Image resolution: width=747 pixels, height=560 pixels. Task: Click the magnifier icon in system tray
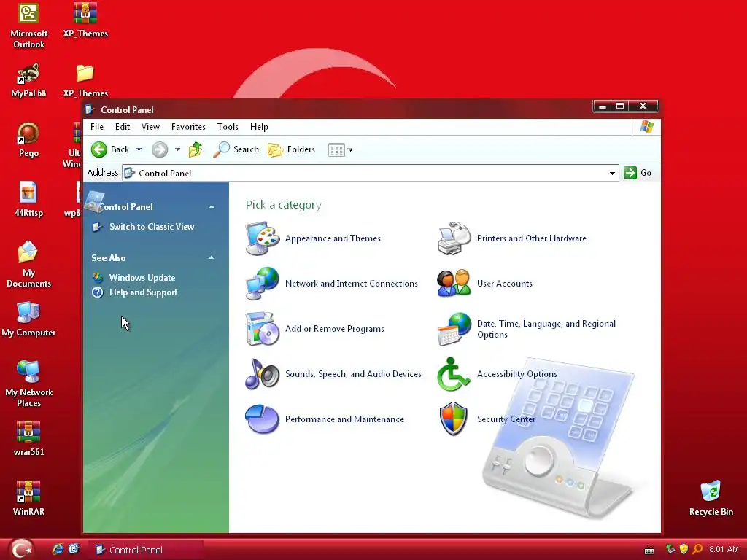click(x=697, y=549)
